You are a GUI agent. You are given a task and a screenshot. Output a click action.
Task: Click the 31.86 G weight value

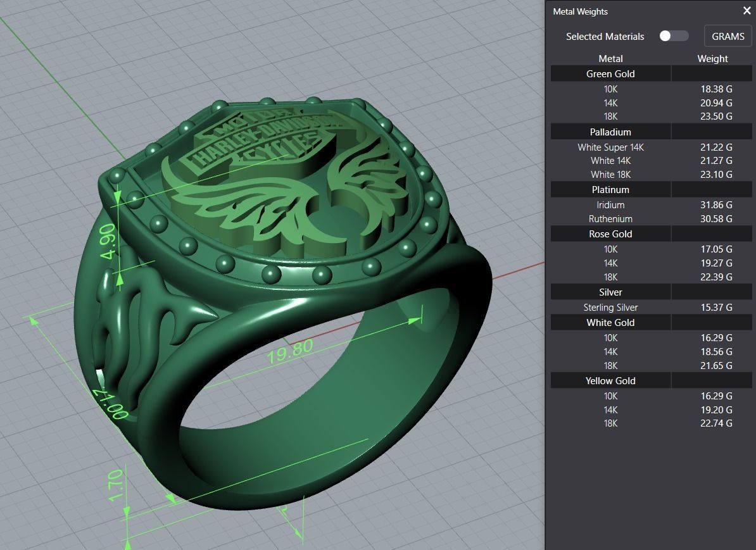[x=716, y=205]
